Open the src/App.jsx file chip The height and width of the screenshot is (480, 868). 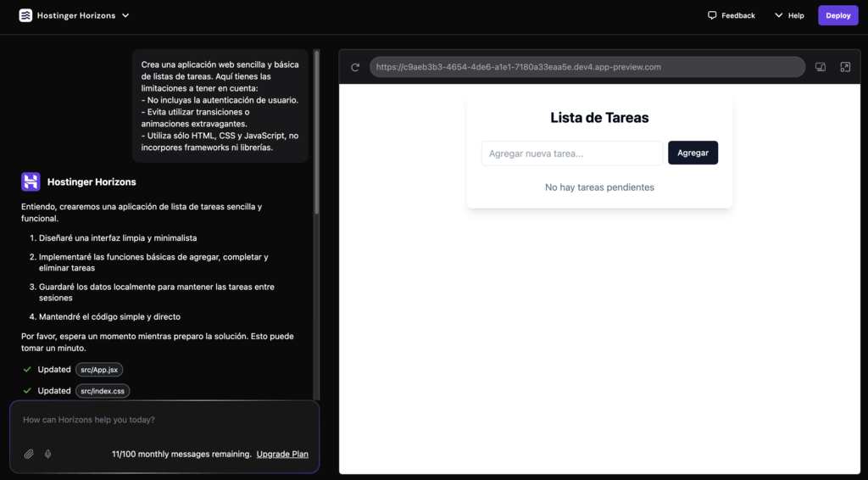coord(99,370)
